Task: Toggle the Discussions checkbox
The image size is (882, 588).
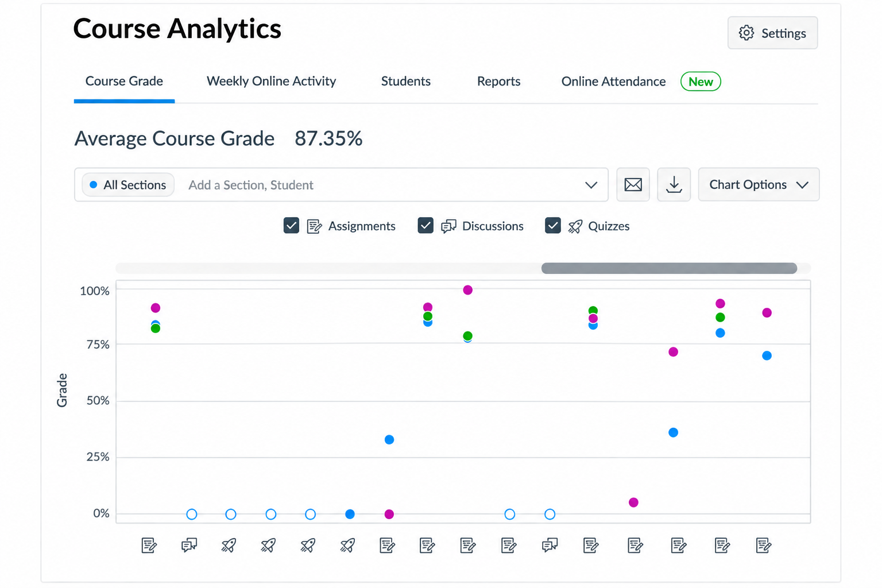Action: point(425,226)
